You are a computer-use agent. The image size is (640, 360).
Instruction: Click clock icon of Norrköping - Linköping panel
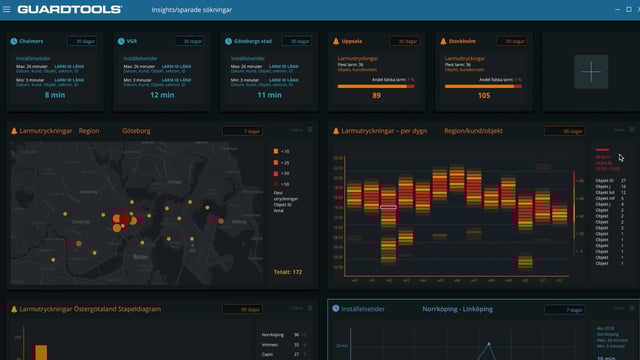click(x=336, y=309)
